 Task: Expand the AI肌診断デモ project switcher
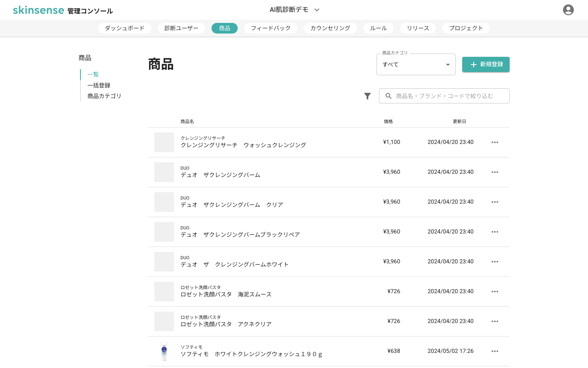pos(294,10)
